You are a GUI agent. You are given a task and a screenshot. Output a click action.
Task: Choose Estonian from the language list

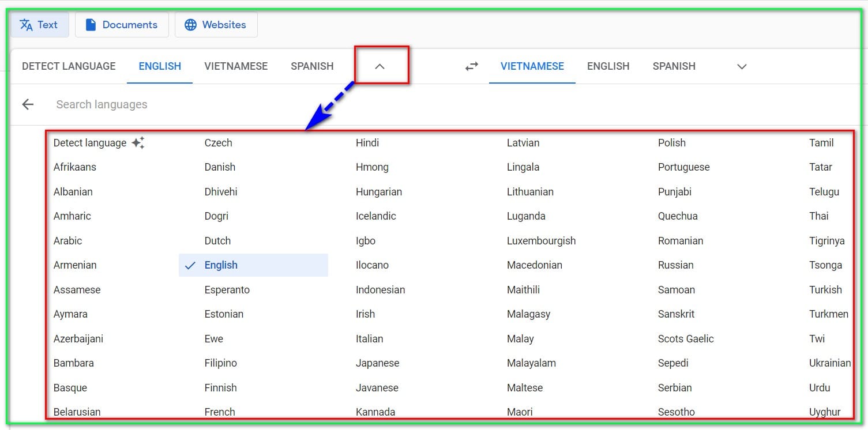point(224,314)
